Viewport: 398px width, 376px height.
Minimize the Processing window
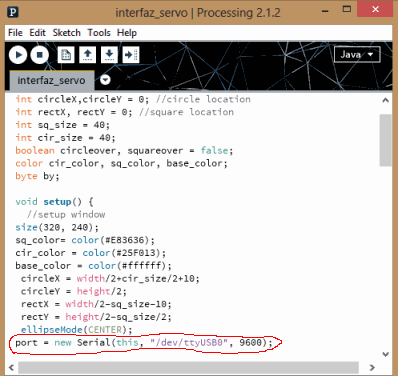[325, 11]
